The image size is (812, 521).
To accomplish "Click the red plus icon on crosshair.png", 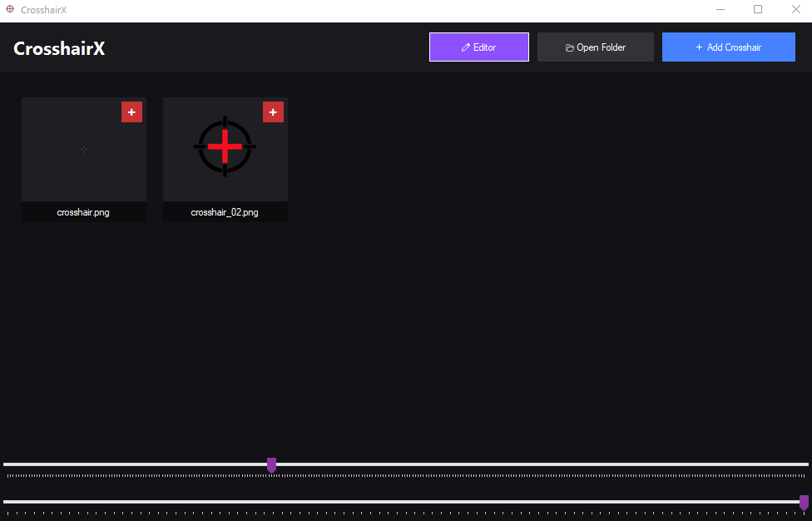I will pyautogui.click(x=131, y=112).
